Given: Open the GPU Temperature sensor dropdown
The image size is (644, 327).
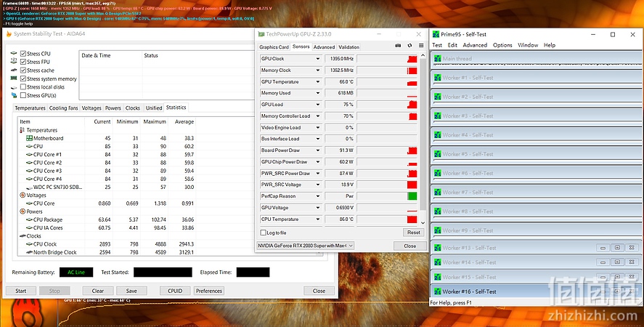Looking at the screenshot, I should [317, 82].
